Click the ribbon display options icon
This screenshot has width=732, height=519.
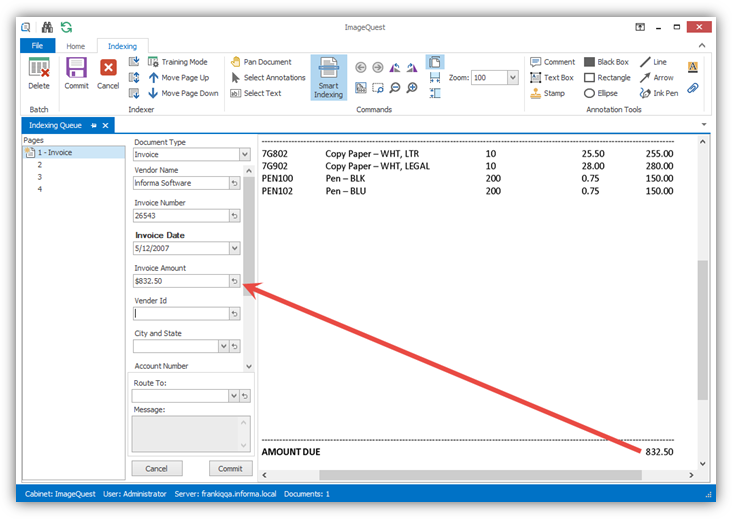tap(640, 27)
